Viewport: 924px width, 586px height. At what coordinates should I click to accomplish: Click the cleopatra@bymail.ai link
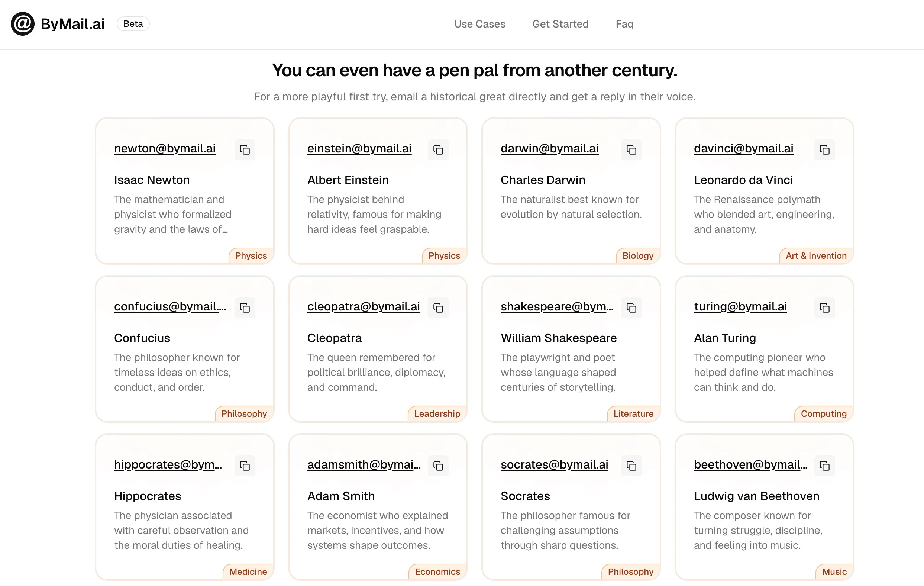[364, 307]
